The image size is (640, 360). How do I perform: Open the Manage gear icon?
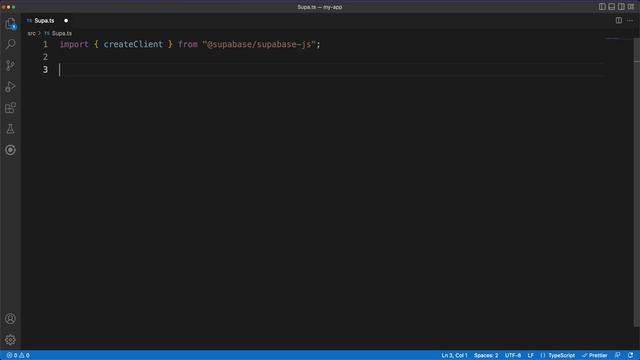point(11,340)
